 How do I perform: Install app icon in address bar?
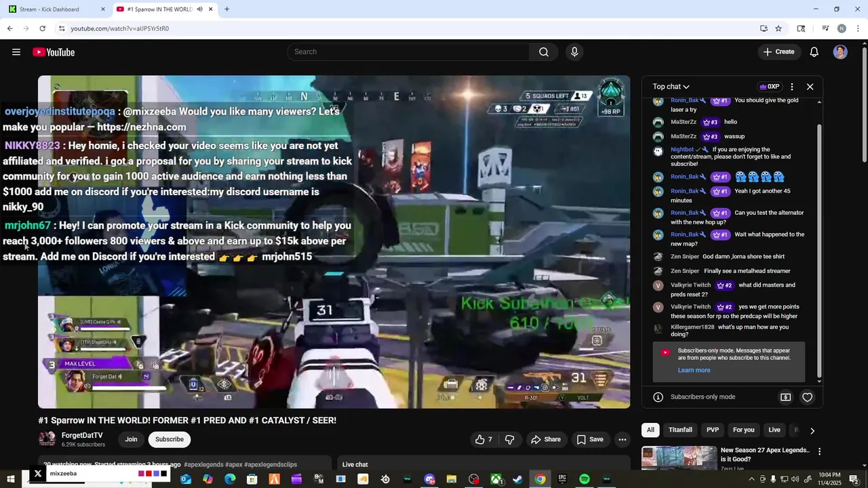[x=764, y=28]
